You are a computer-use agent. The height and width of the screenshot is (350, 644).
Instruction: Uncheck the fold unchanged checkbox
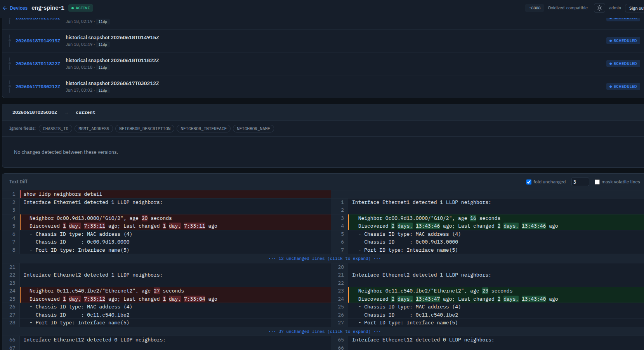(529, 182)
